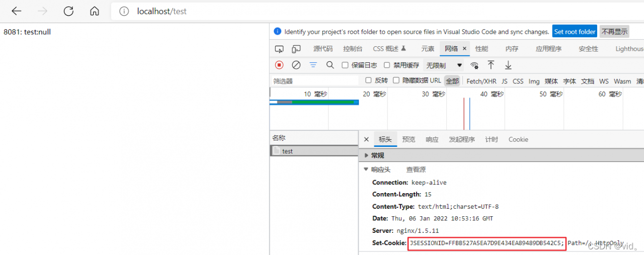644x255 pixels.
Task: Activate the inspect element picker icon
Action: (x=279, y=49)
